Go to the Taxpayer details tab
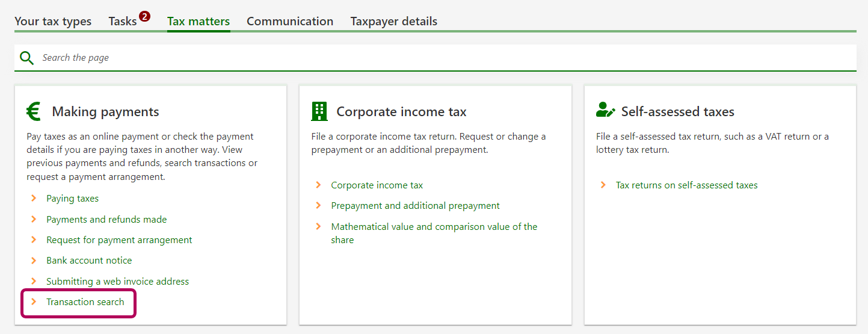The image size is (868, 334). [394, 22]
